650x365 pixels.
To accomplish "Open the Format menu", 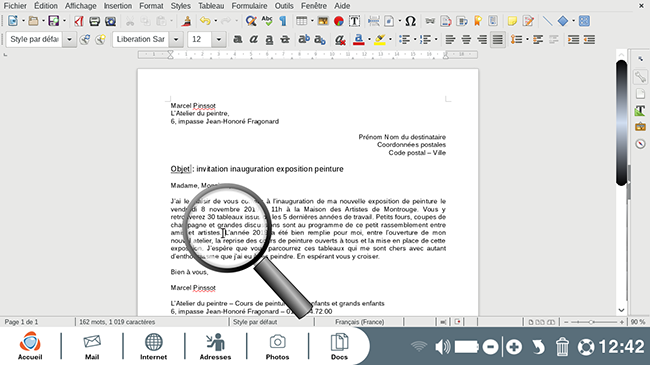I will tap(151, 6).
